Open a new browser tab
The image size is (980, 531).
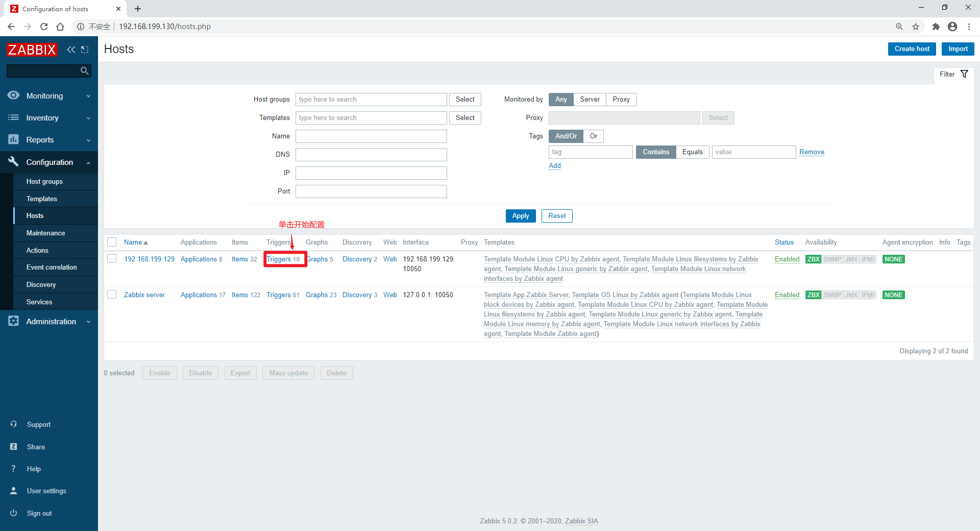[x=138, y=9]
